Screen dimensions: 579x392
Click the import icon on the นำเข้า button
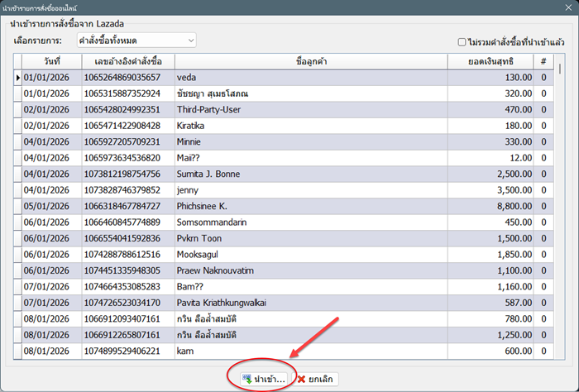(x=246, y=378)
